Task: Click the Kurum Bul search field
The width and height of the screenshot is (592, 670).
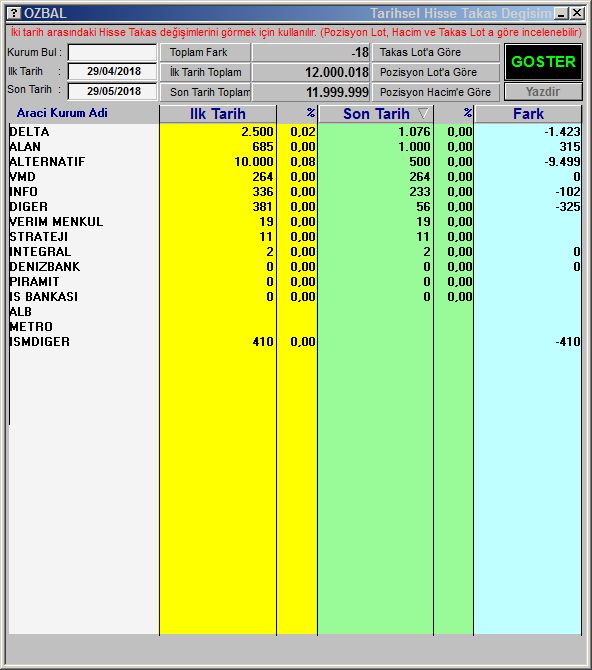Action: [112, 53]
